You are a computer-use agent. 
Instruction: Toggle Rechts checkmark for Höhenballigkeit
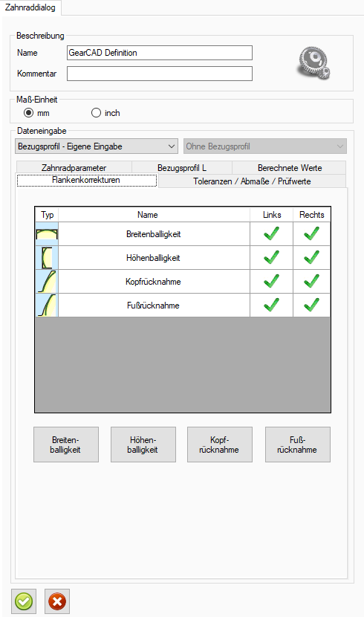point(311,257)
